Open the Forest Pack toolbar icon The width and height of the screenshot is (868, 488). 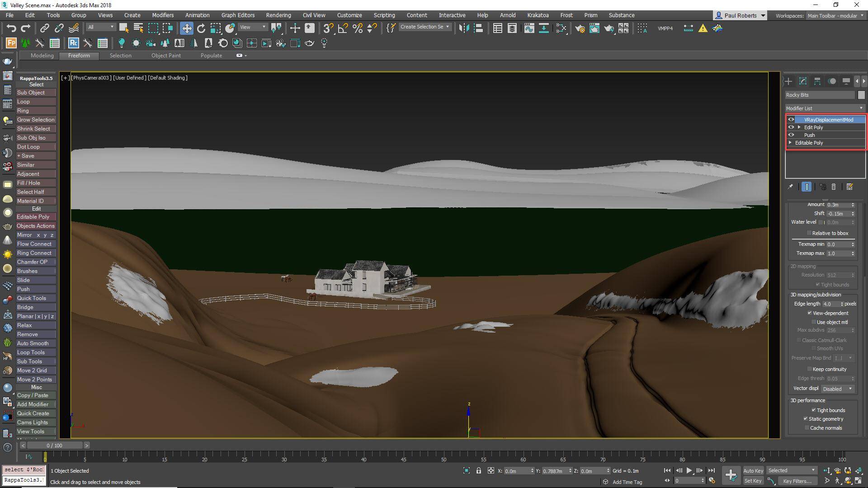pyautogui.click(x=10, y=43)
